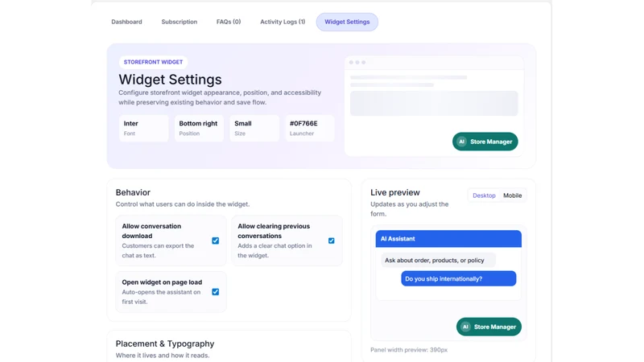
Task: Select the #0F766E Launcher color card
Action: pos(310,128)
